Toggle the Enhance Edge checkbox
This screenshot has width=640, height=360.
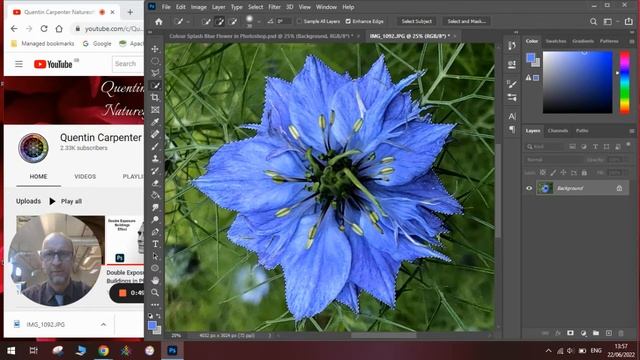(x=348, y=21)
